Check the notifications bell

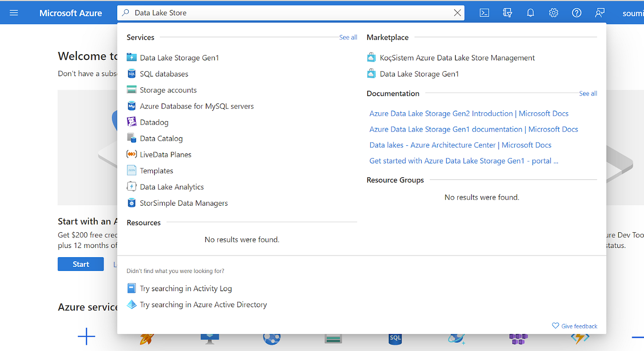(x=530, y=12)
